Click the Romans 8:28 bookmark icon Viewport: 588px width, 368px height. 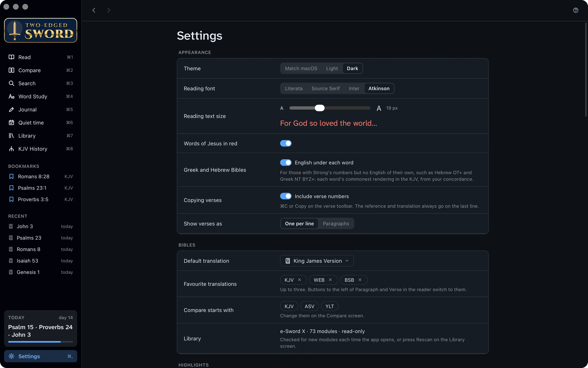11,176
